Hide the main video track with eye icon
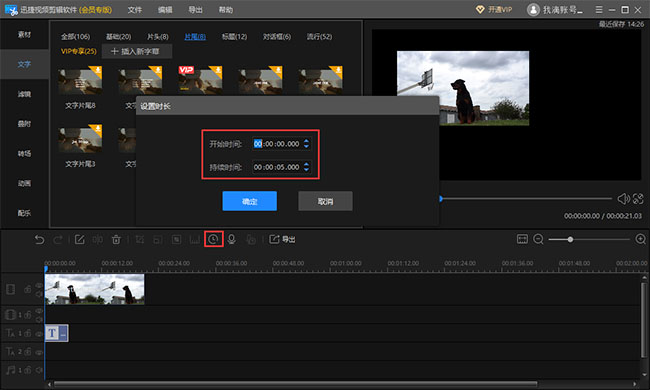The image size is (650, 390). pos(39,285)
